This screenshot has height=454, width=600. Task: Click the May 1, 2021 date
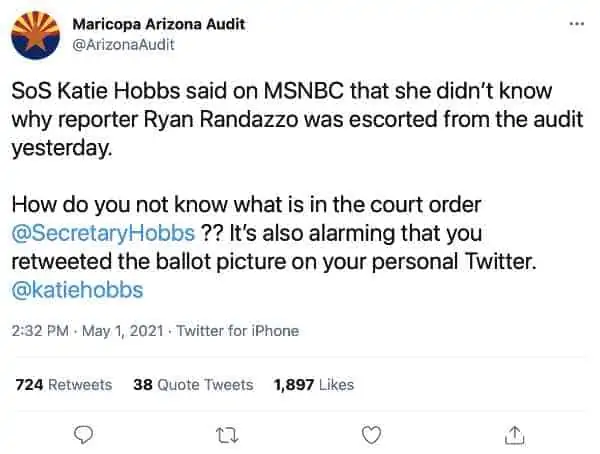(x=123, y=331)
